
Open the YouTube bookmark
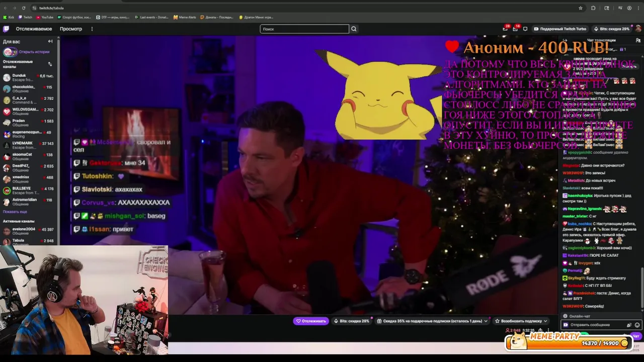tap(45, 17)
